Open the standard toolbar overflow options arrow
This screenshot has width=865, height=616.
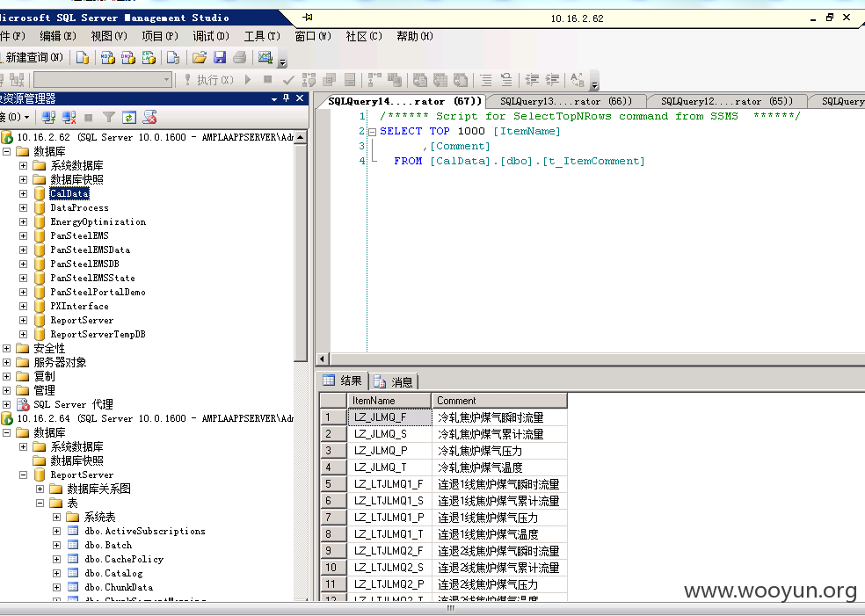click(x=282, y=60)
